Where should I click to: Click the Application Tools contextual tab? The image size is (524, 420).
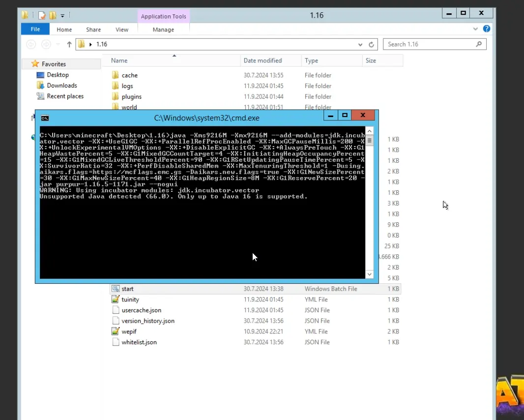(x=163, y=16)
